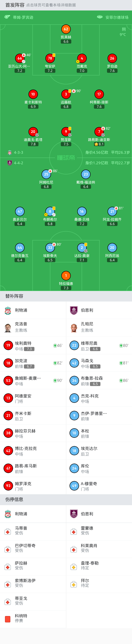Click the injury icon next to 马蒂普
Image resolution: width=132 pixels, height=644 pixels.
(8, 532)
